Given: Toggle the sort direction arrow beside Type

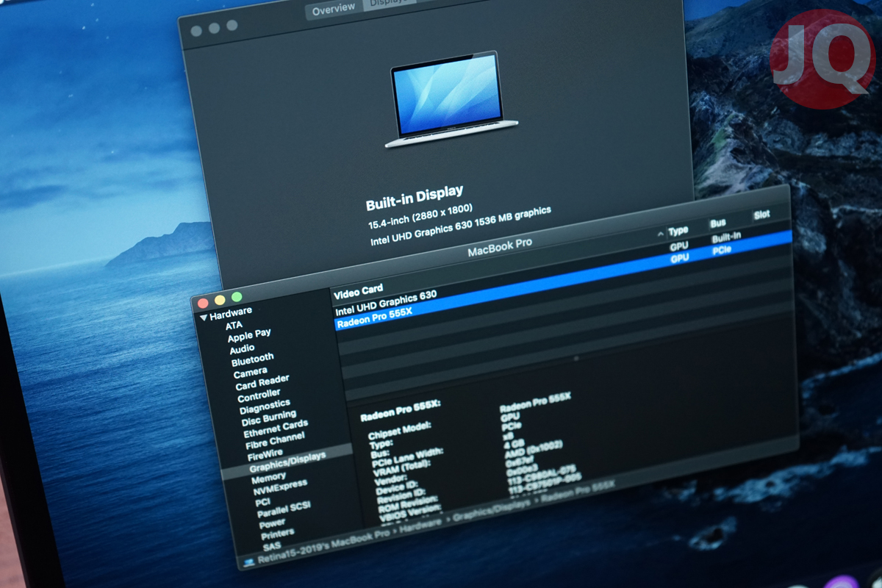Looking at the screenshot, I should (659, 234).
